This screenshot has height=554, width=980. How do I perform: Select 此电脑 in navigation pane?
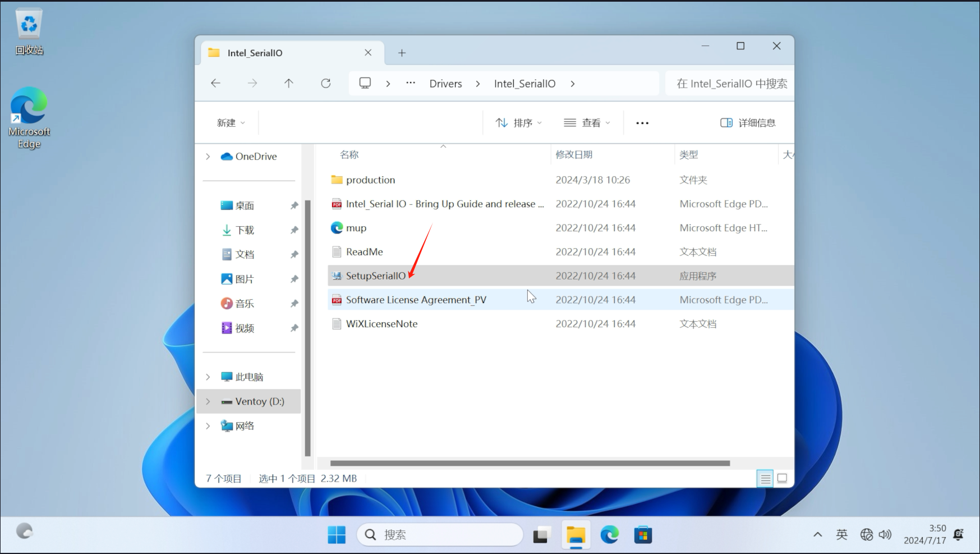[x=242, y=377]
